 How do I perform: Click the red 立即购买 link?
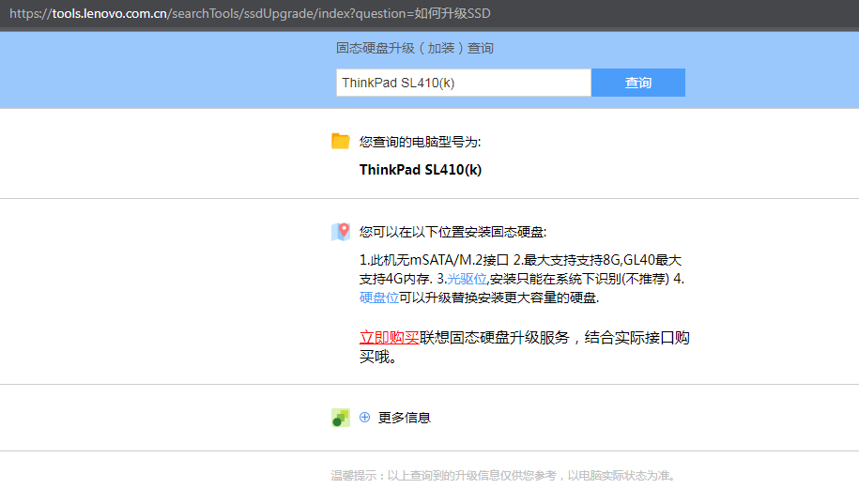(x=389, y=338)
